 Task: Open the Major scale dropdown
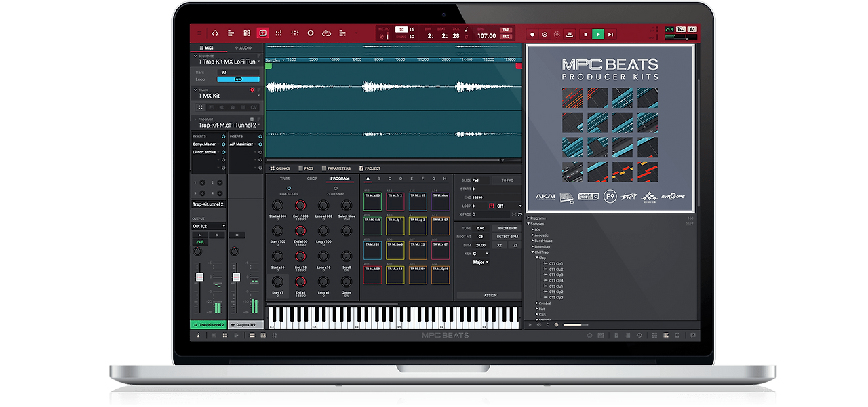click(x=480, y=262)
